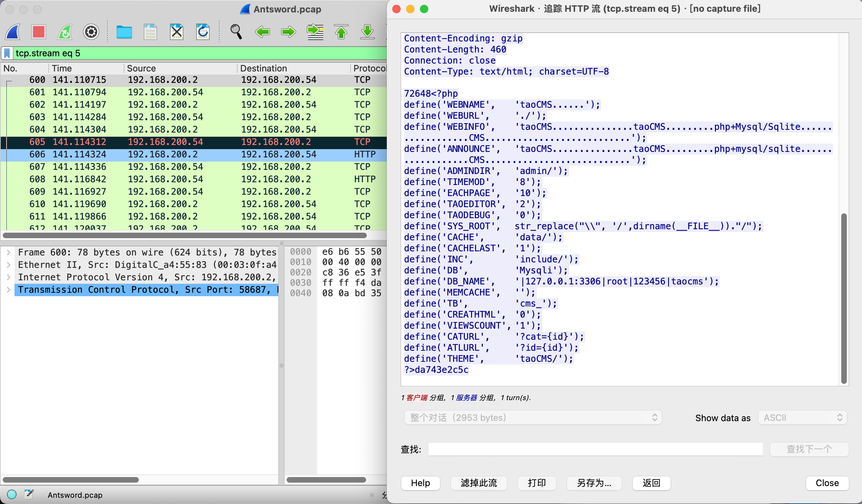Click Antsword.pcap name in status bar

tap(75, 495)
